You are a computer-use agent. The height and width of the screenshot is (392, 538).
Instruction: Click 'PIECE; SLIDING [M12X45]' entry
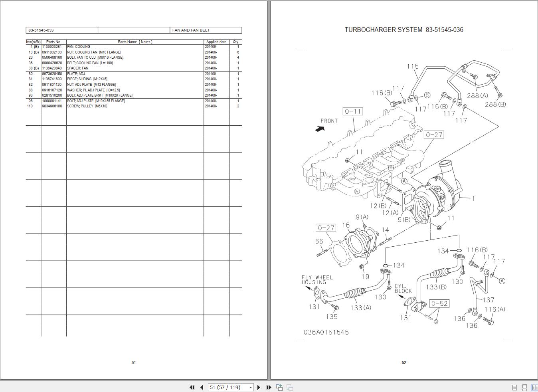click(x=87, y=79)
